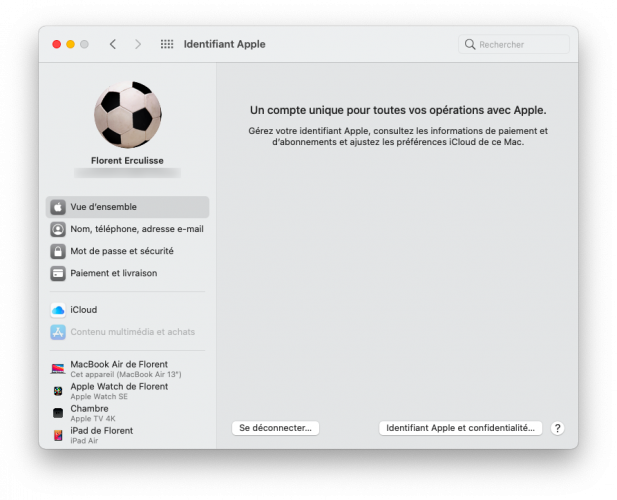617x500 pixels.
Task: Select iPad de Florent device
Action: [x=127, y=435]
